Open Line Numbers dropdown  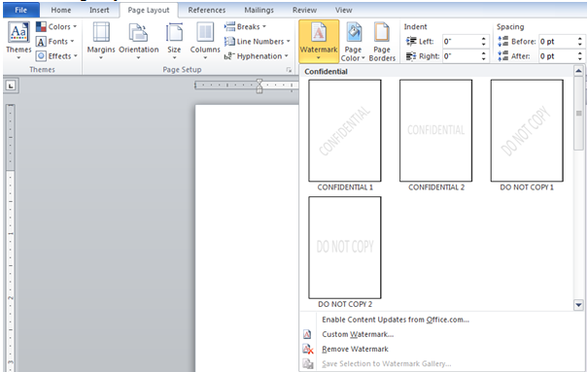tap(258, 41)
